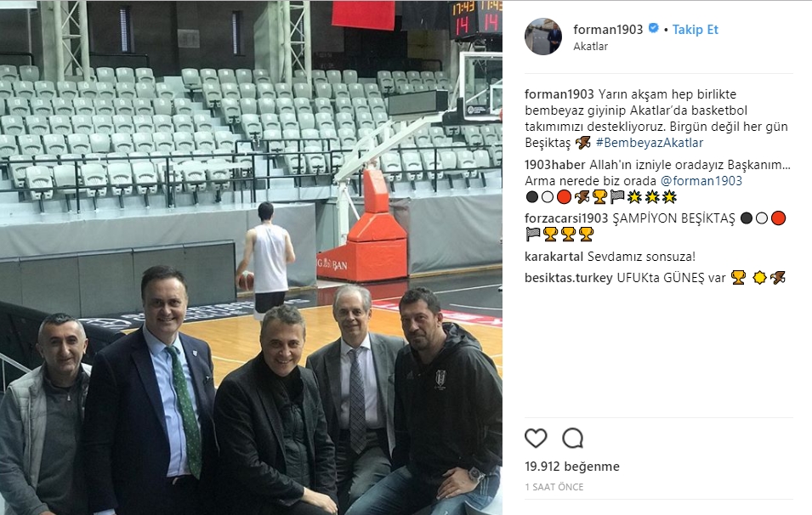Open comments with the speech bubble icon
The width and height of the screenshot is (812, 515).
[573, 439]
